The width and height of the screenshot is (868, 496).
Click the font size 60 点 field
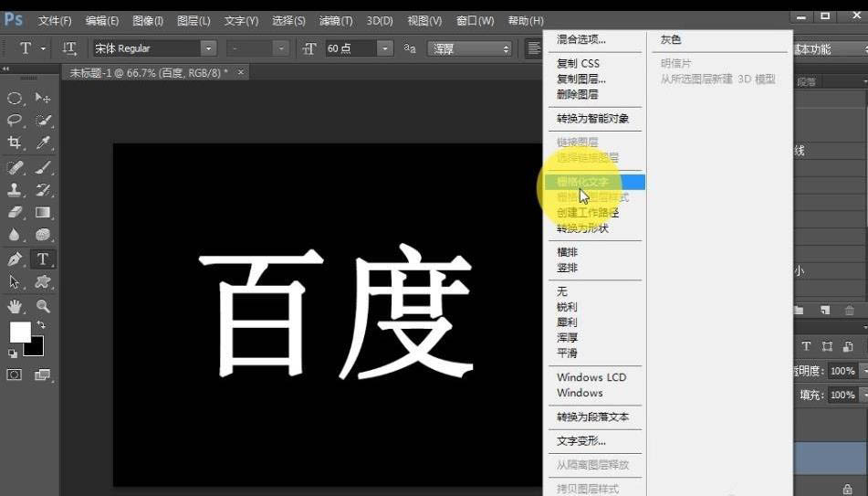pyautogui.click(x=351, y=48)
